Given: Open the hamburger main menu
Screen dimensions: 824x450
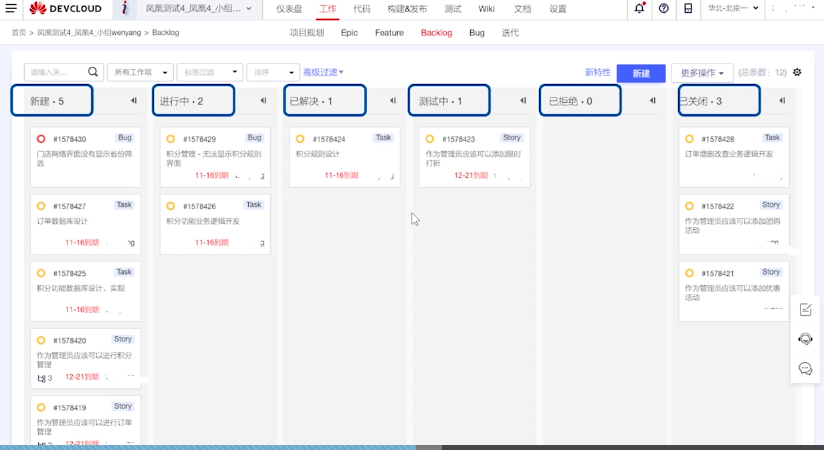Looking at the screenshot, I should click(11, 8).
